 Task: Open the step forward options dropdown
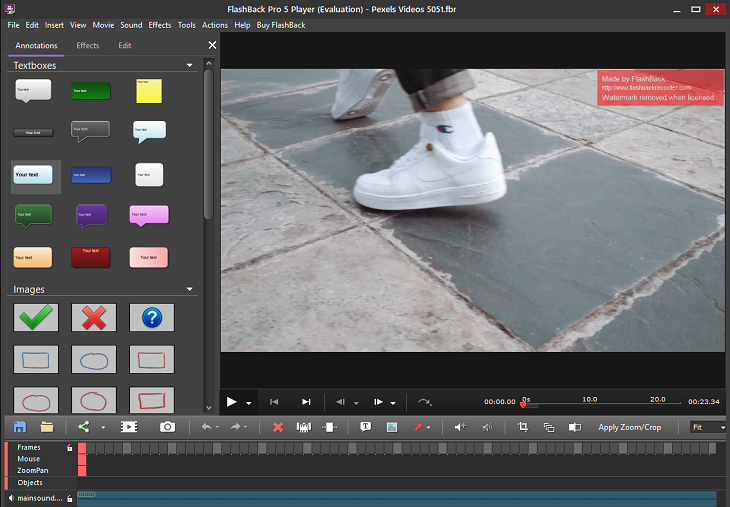click(393, 403)
